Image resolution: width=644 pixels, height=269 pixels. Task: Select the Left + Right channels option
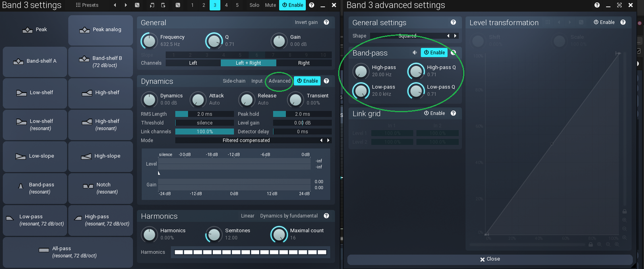249,63
